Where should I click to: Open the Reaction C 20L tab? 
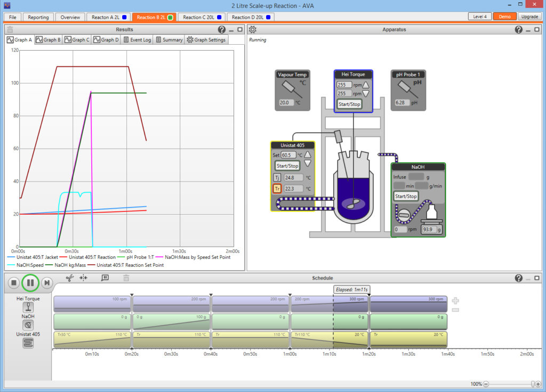tap(201, 17)
